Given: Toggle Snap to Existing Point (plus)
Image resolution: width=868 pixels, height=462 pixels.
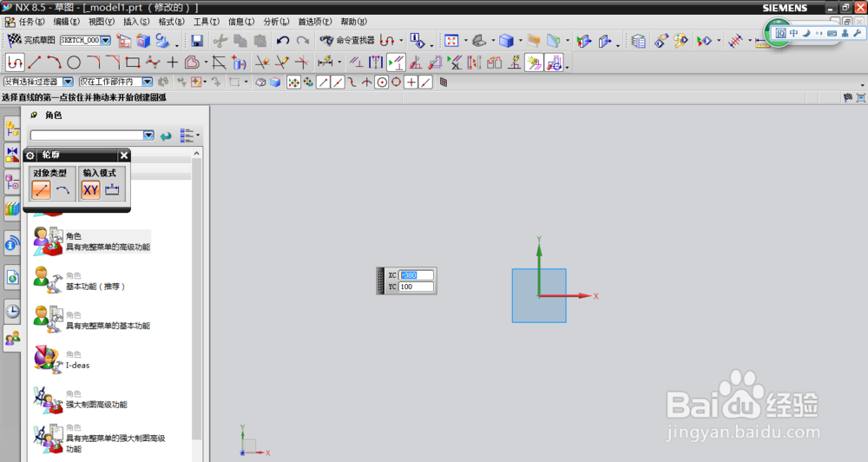Looking at the screenshot, I should [411, 82].
